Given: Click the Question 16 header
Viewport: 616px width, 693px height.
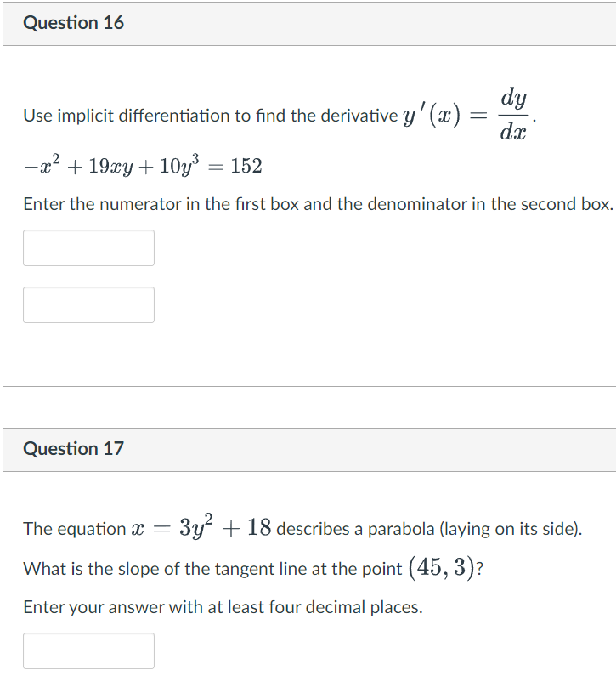Looking at the screenshot, I should pyautogui.click(x=74, y=23).
